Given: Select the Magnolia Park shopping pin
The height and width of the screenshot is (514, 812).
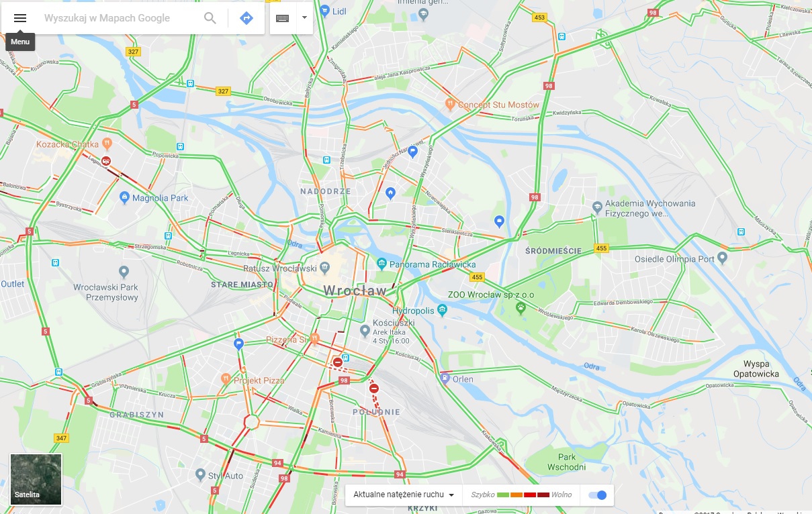Looking at the screenshot, I should point(124,197).
